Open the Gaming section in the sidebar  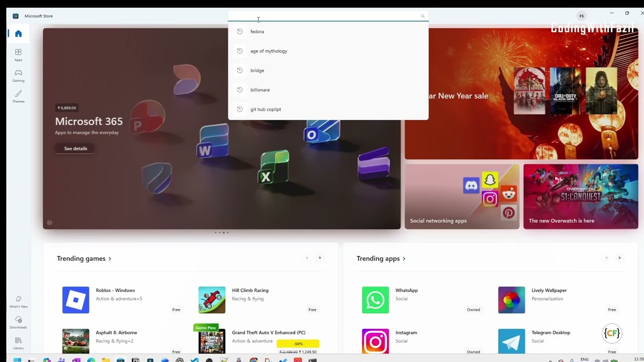point(18,75)
